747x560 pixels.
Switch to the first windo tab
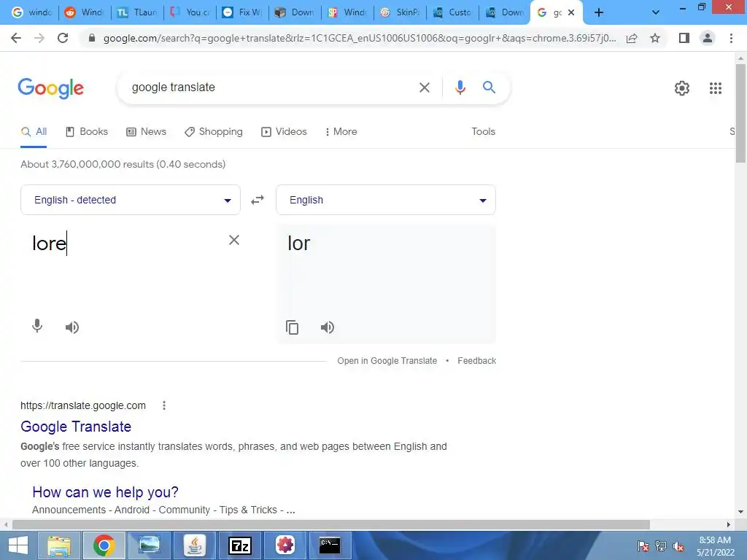pos(31,13)
